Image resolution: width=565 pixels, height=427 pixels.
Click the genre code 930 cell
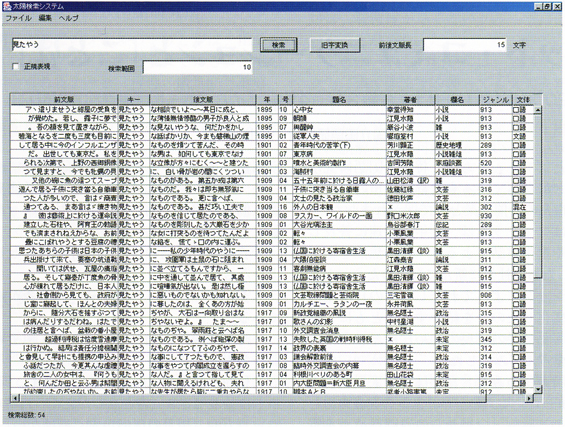point(495,216)
